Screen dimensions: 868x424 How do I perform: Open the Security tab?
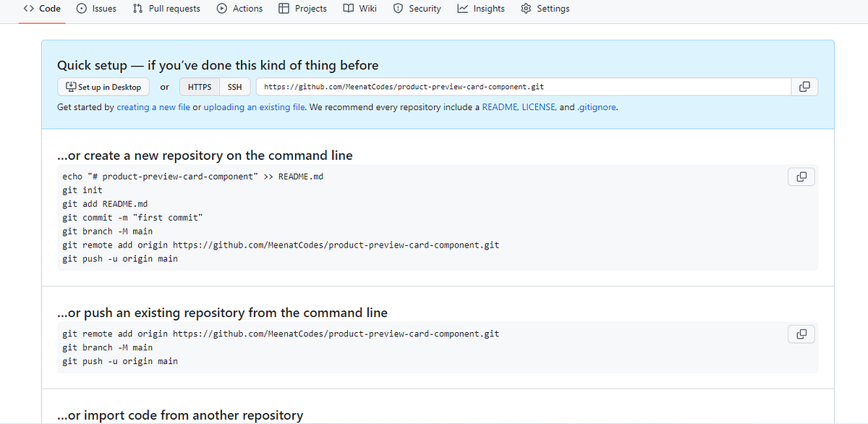(x=417, y=9)
